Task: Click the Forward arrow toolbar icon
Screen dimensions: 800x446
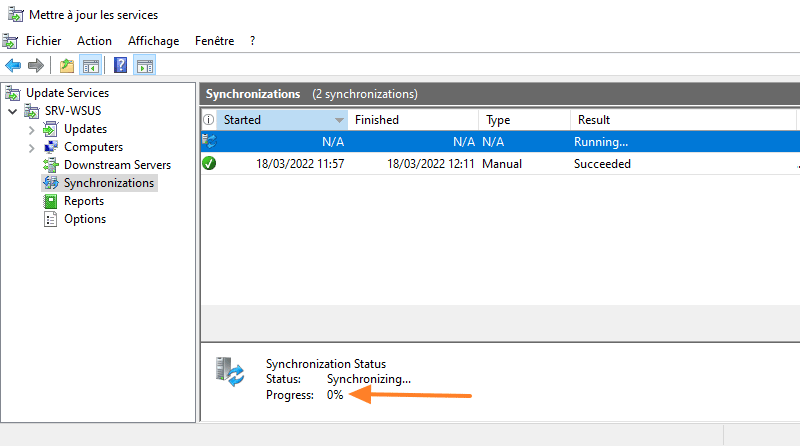Action: [36, 66]
